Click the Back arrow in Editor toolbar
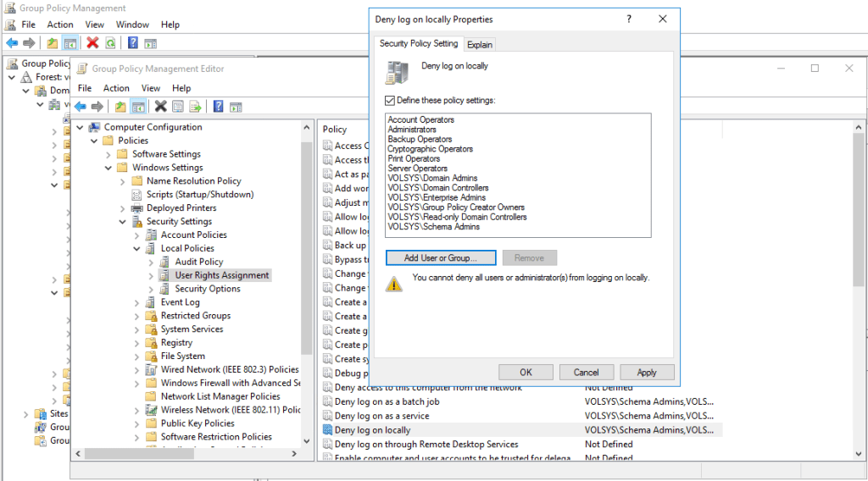Screen dimensions: 868x481 (80, 106)
